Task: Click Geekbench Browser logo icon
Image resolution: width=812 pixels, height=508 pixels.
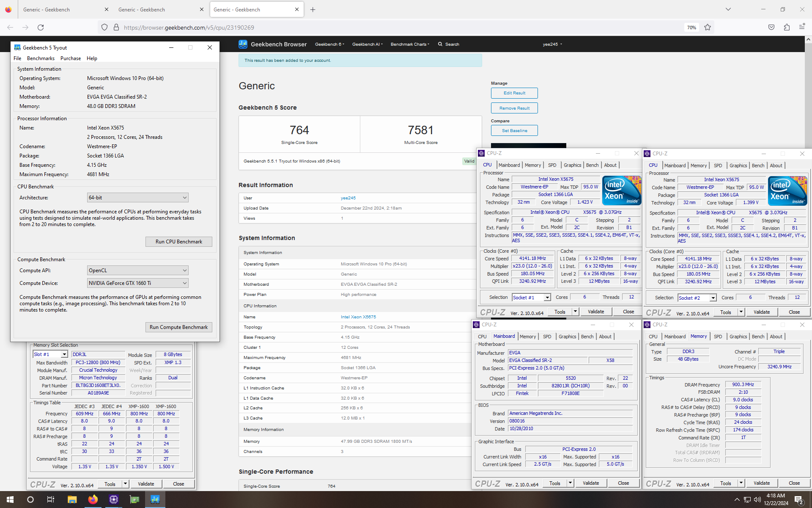Action: [243, 44]
